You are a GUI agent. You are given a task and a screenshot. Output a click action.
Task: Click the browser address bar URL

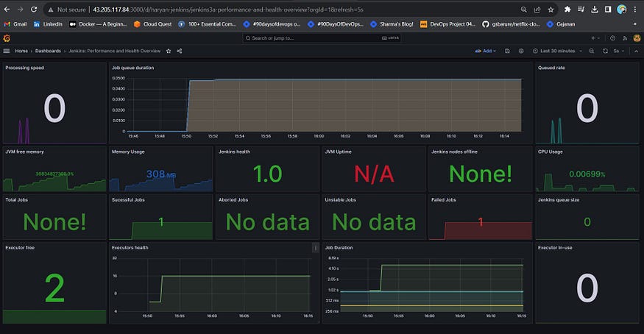(228, 10)
